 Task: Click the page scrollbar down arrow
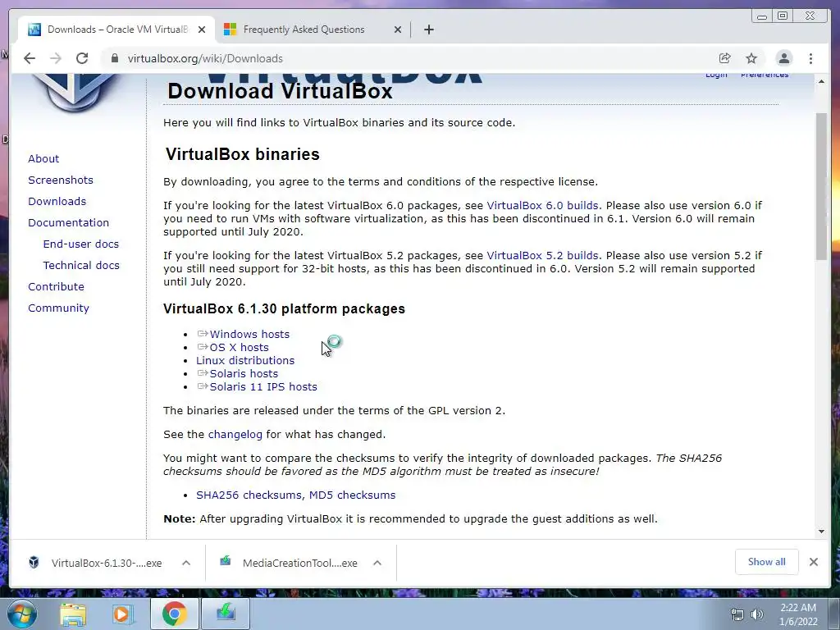pos(821,532)
